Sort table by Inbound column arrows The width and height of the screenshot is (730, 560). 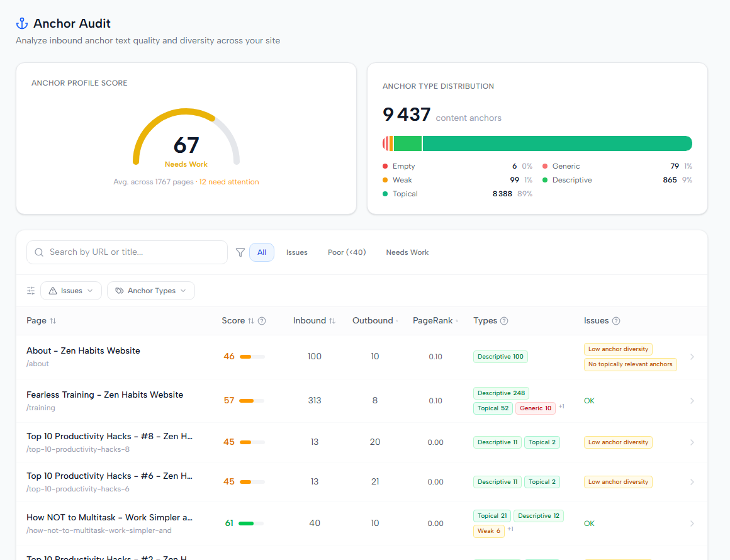[332, 321]
